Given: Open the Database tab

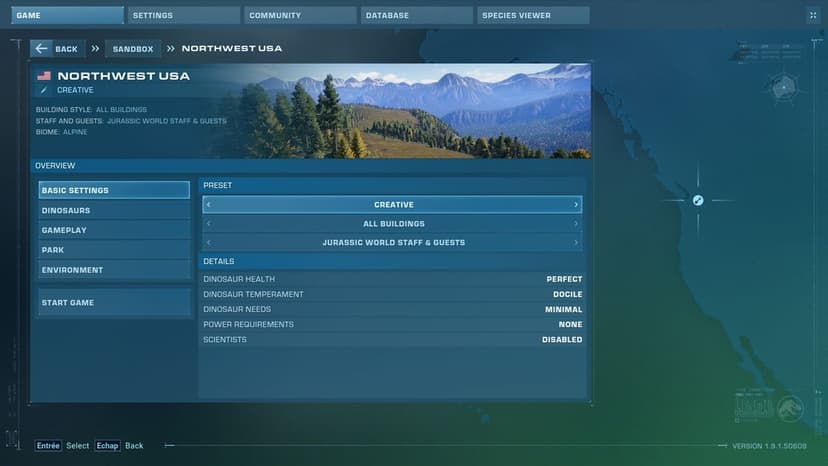Looking at the screenshot, I should (x=417, y=15).
